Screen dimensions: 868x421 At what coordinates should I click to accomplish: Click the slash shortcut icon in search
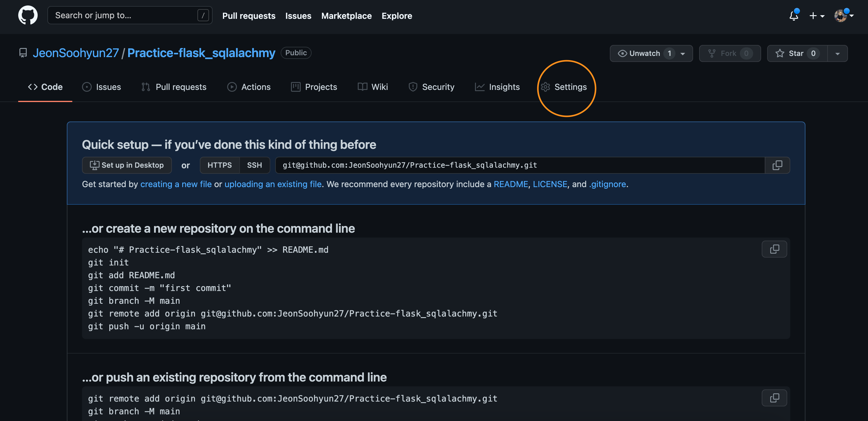[203, 15]
